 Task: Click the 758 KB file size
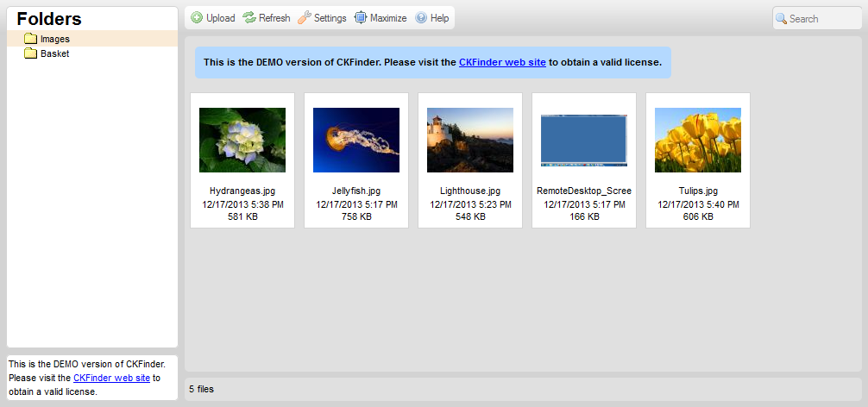(356, 216)
